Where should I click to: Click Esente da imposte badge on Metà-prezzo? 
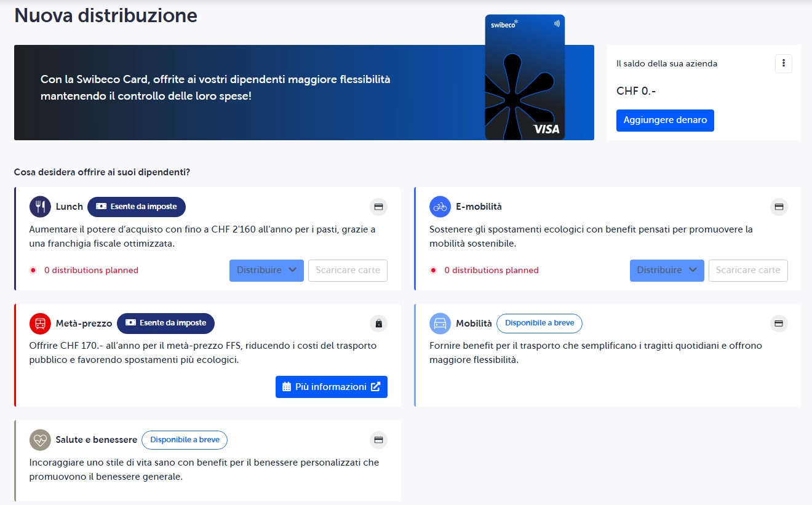165,323
